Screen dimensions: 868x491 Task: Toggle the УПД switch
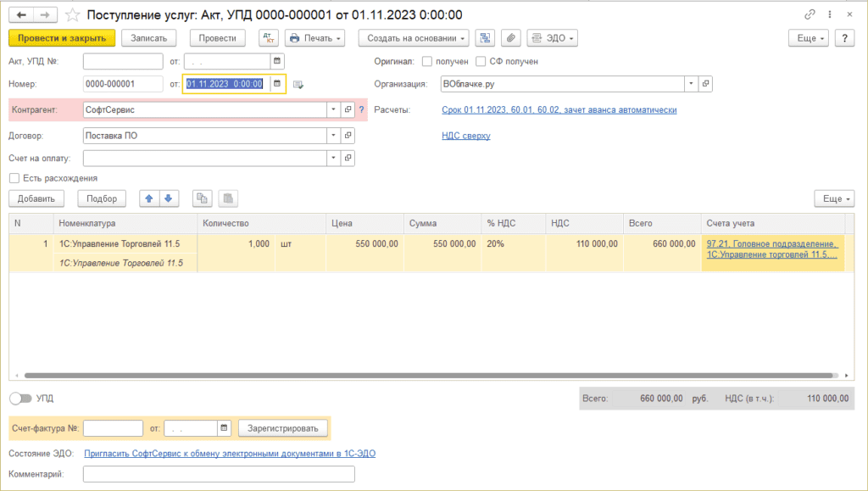pos(19,398)
